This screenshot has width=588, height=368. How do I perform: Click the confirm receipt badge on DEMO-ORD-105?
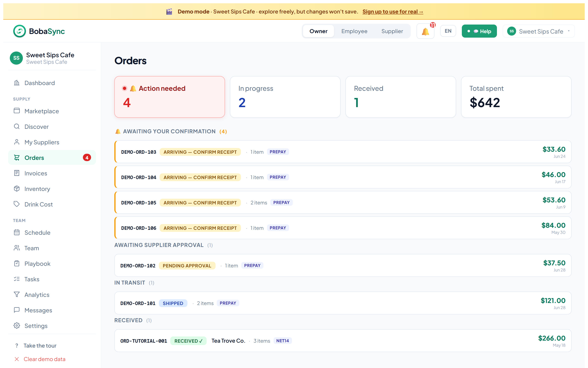click(200, 203)
